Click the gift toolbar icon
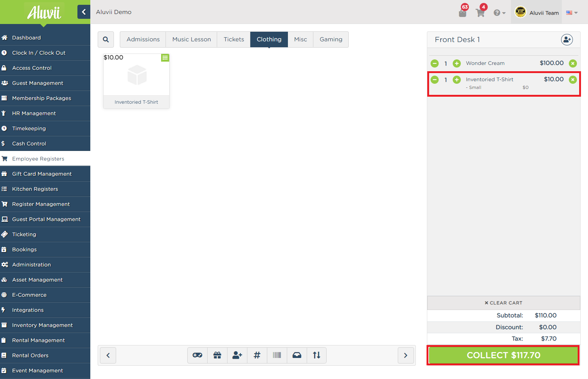The width and height of the screenshot is (588, 379). tap(217, 355)
